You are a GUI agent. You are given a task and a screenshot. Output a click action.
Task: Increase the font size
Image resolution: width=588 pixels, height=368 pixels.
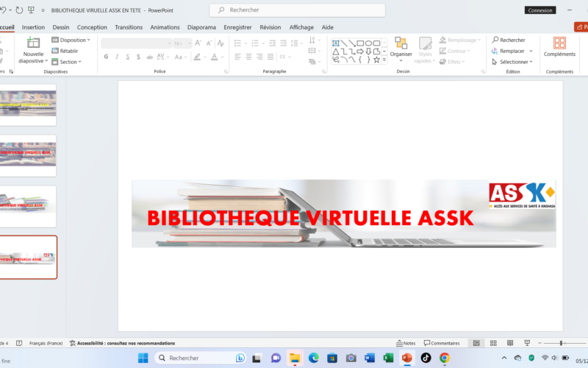pyautogui.click(x=198, y=43)
